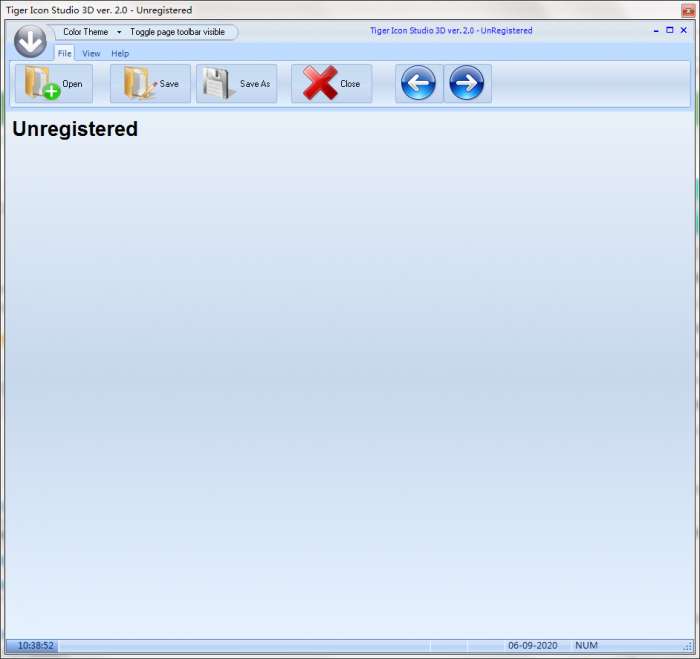
Task: Click the NUM indicator in status bar
Action: 586,646
